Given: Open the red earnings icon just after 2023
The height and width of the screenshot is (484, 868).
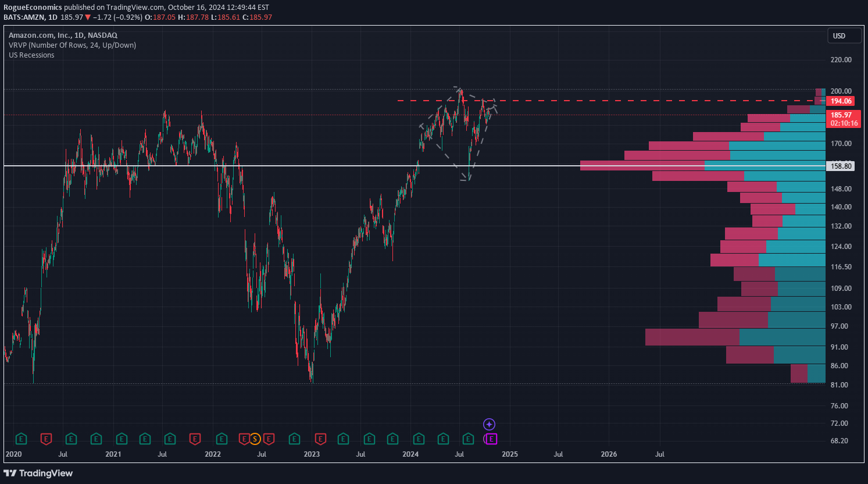Looking at the screenshot, I should (320, 439).
